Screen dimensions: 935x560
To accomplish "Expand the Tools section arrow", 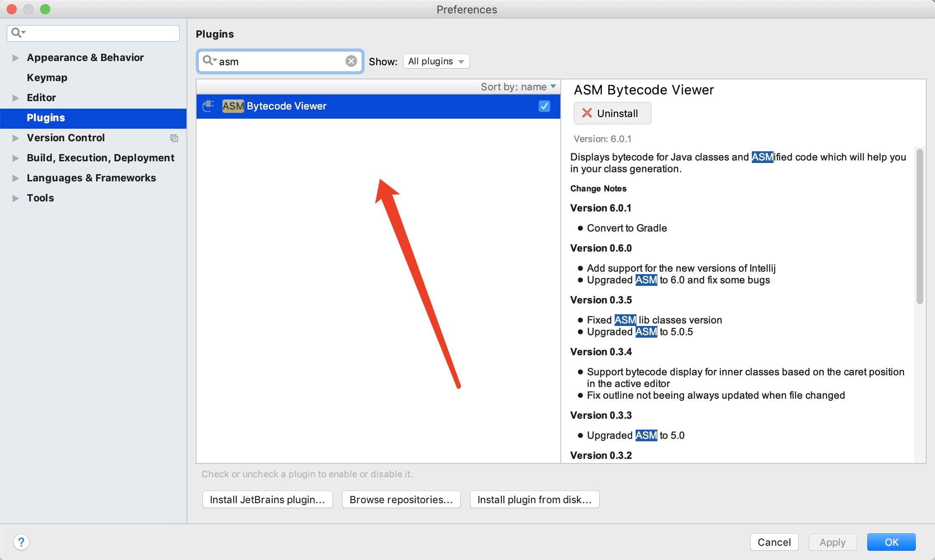I will pos(15,198).
